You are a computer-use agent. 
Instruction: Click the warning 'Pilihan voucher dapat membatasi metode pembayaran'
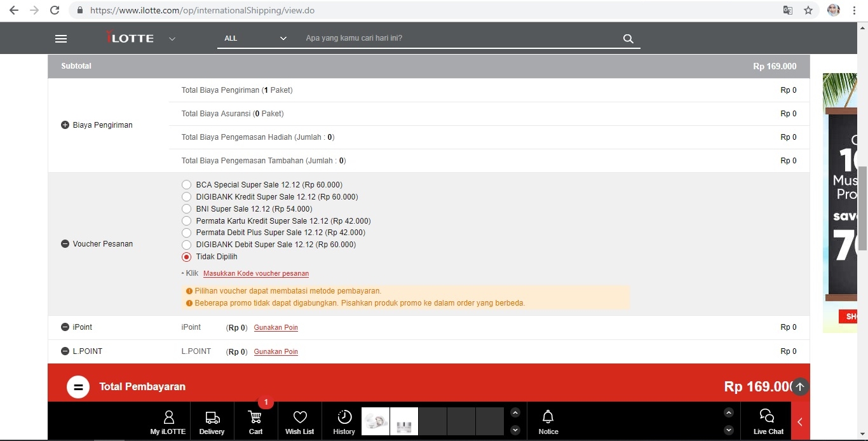tap(288, 291)
